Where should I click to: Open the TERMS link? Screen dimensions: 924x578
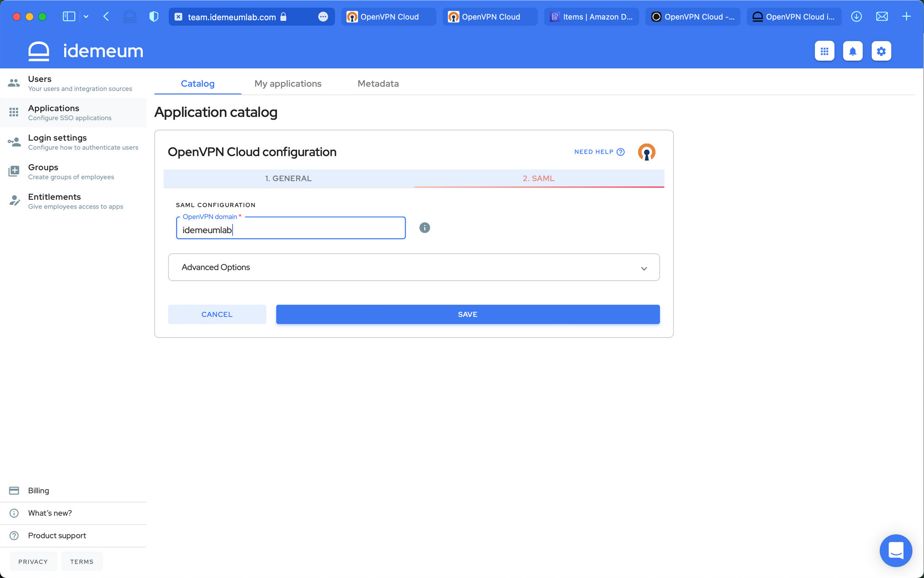[82, 561]
